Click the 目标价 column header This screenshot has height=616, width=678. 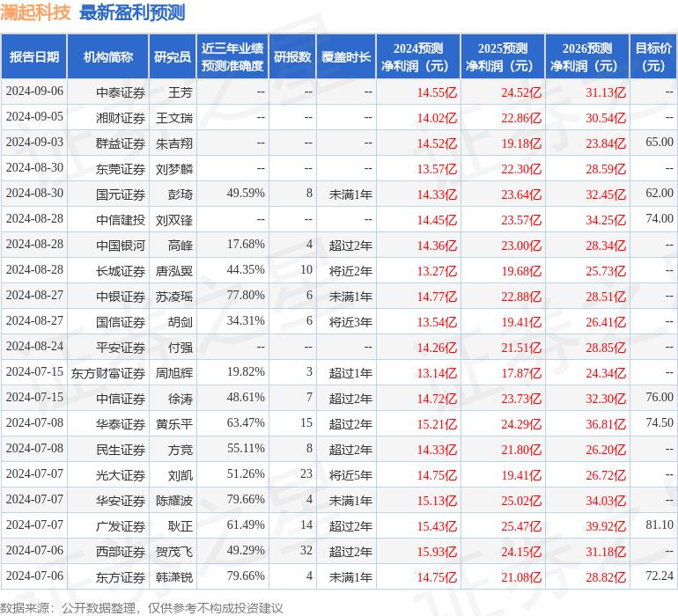coord(653,56)
